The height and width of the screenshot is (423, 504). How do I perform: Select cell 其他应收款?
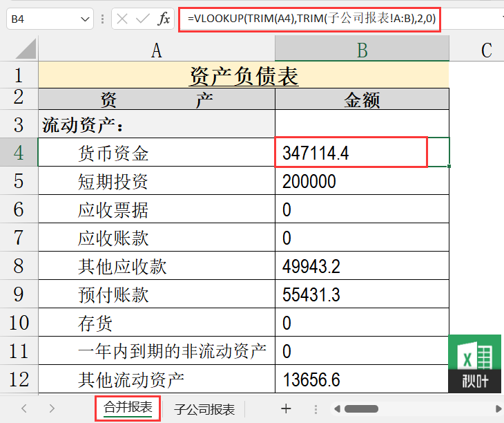click(x=157, y=265)
